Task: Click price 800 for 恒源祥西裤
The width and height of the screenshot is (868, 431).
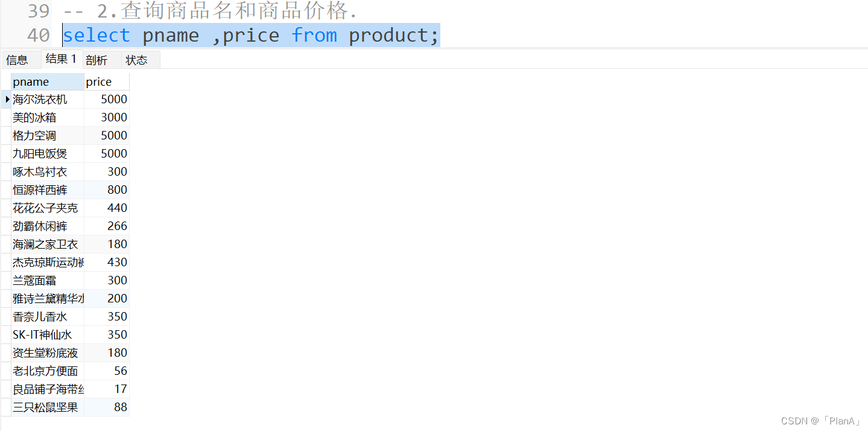Action: pyautogui.click(x=107, y=190)
